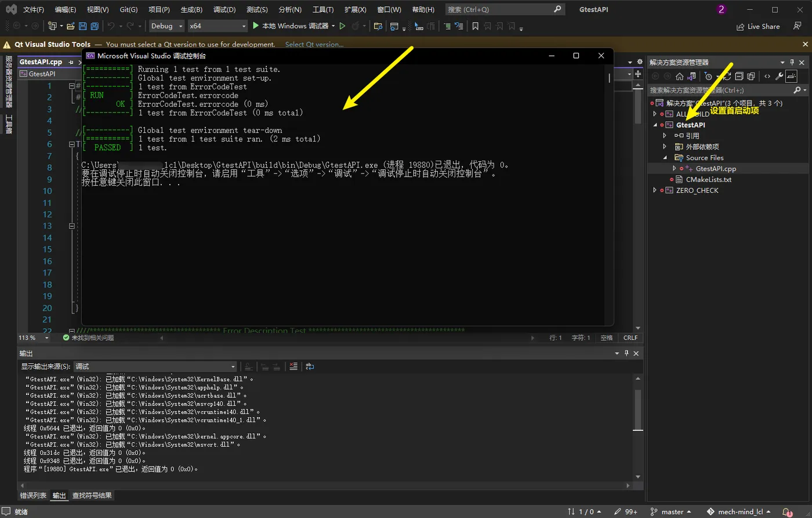This screenshot has width=812, height=518.
Task: Open Properties with the wrench icon
Action: (780, 76)
